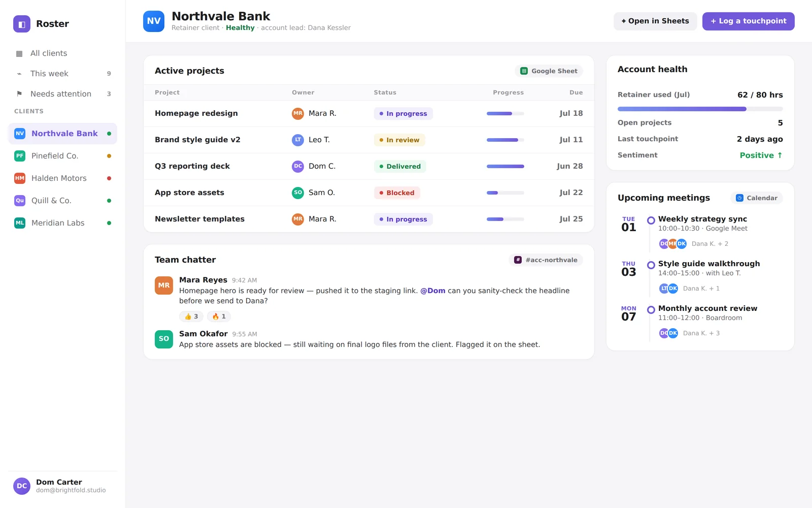Click Monthly account review meeting title

[707, 308]
